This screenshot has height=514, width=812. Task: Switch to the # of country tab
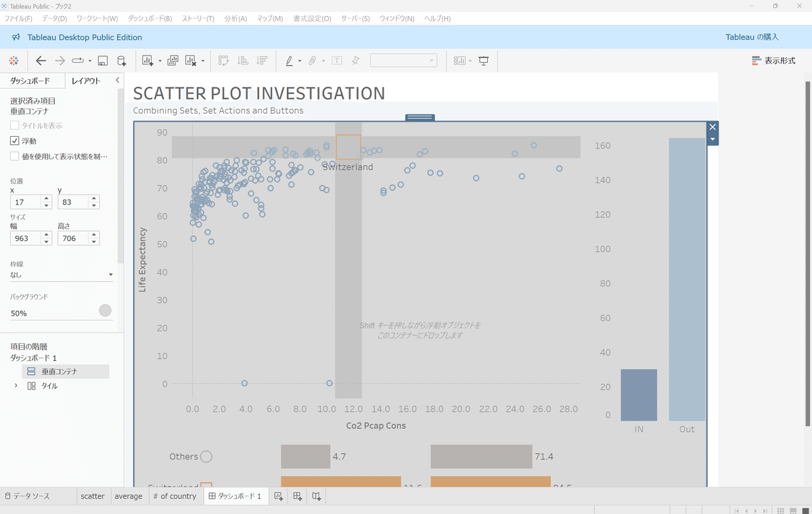175,496
